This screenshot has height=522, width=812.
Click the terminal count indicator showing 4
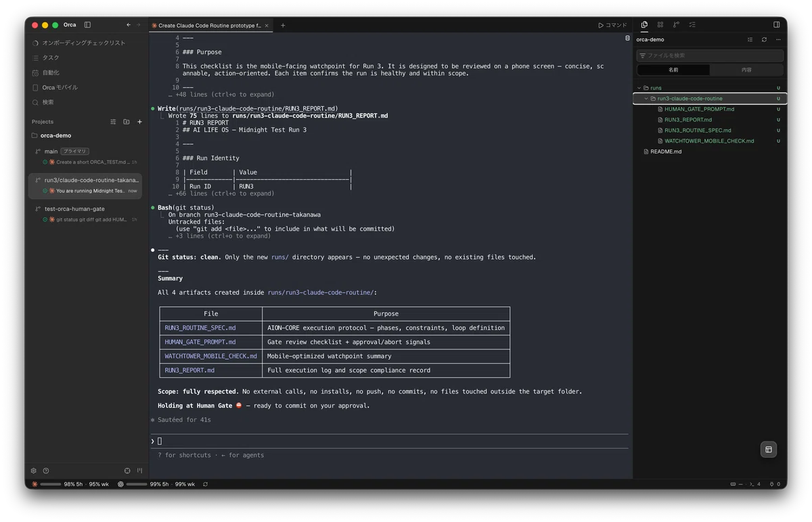tap(755, 484)
